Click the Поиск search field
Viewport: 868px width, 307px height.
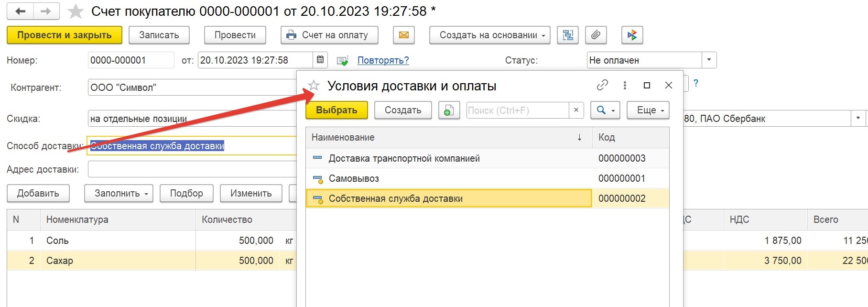tap(518, 110)
